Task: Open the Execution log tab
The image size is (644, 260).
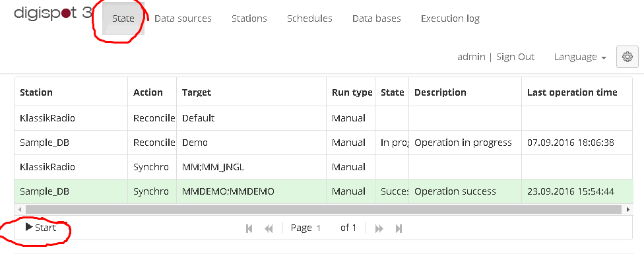Action: coord(450,18)
